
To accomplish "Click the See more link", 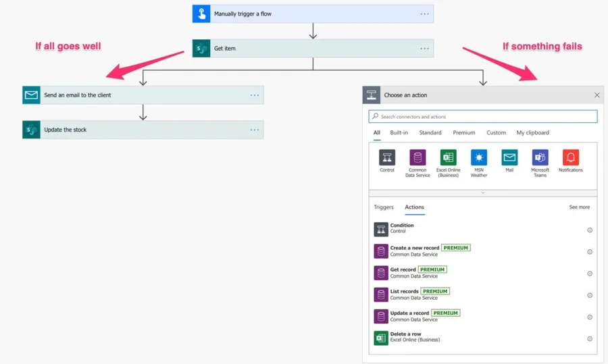I will point(579,207).
